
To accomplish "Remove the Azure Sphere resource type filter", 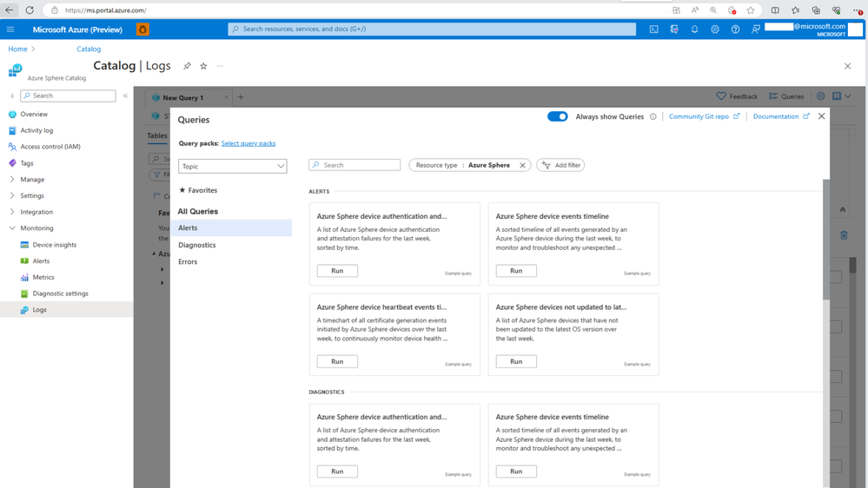I will click(x=522, y=166).
